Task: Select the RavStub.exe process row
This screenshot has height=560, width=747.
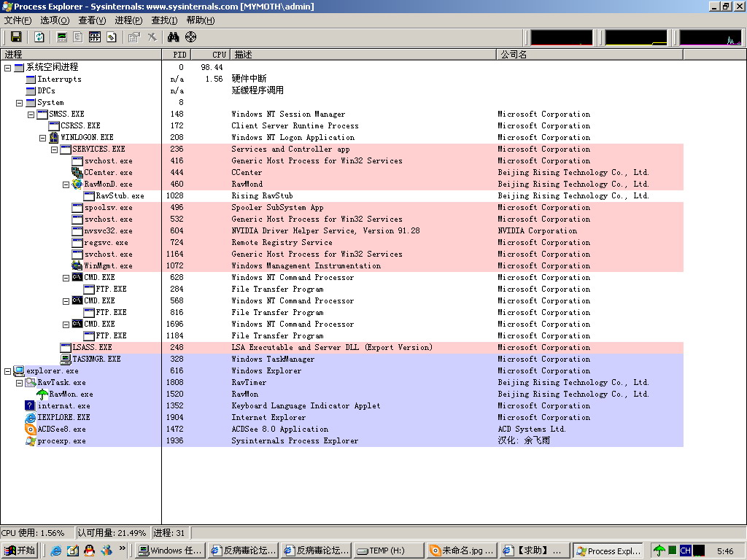Action: point(342,195)
